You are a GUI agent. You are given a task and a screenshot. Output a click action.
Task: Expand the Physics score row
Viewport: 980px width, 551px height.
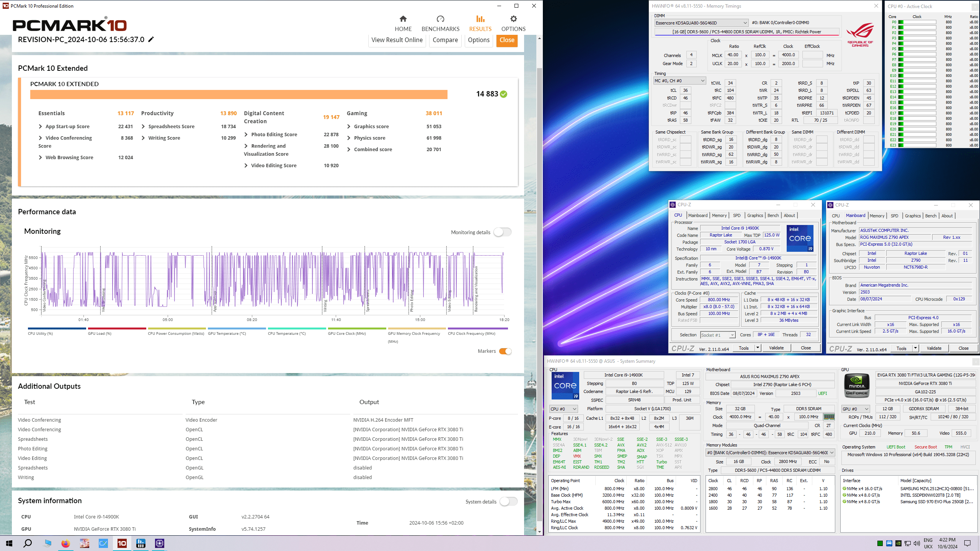click(349, 138)
